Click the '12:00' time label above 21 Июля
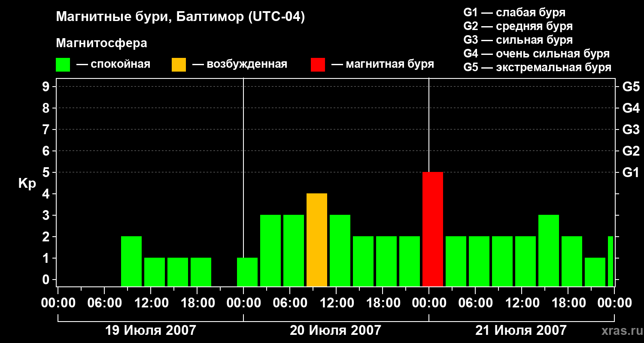 coord(522,303)
